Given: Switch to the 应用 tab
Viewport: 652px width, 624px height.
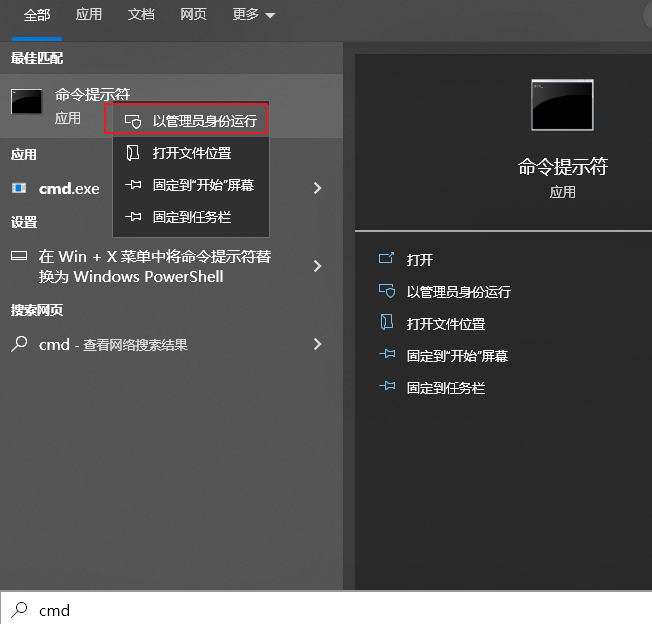Looking at the screenshot, I should pos(89,14).
